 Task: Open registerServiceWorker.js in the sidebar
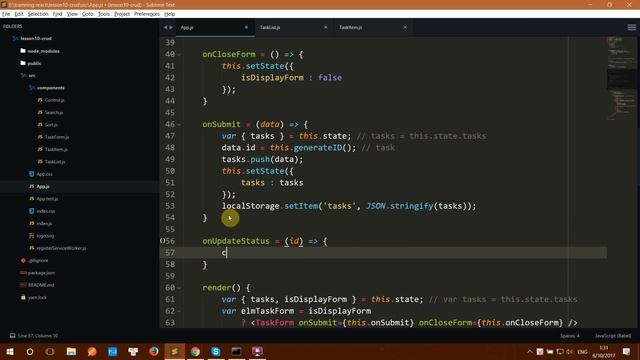tap(61, 248)
